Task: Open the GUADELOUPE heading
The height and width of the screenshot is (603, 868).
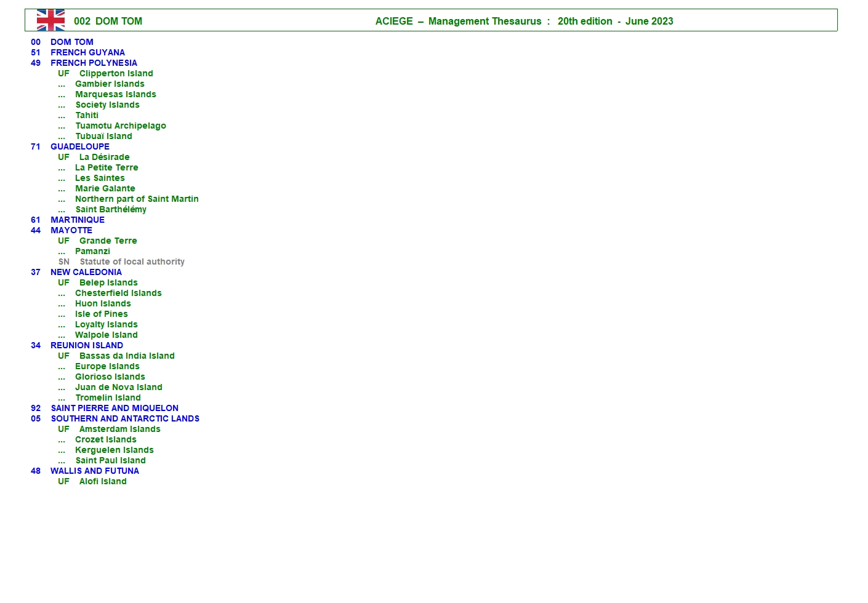Action: click(80, 146)
